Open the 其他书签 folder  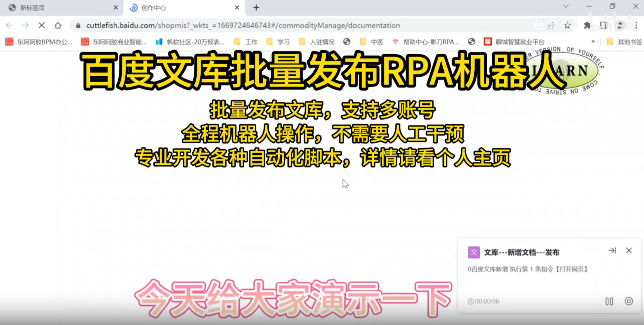click(x=624, y=42)
